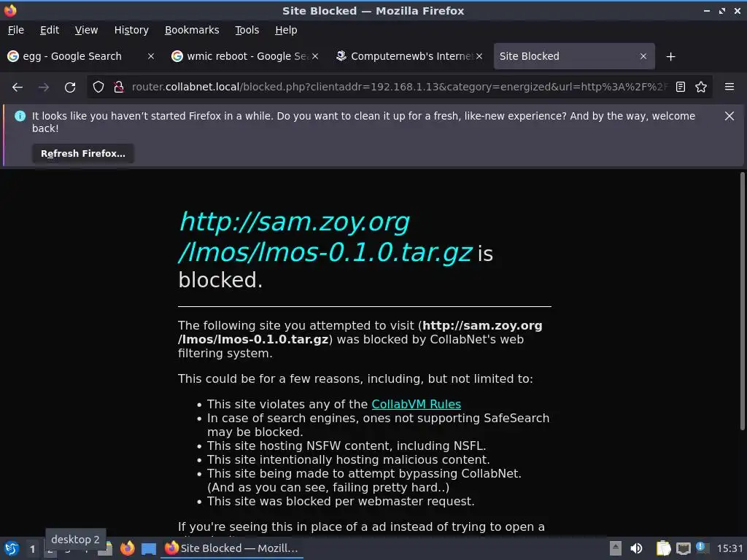Image resolution: width=747 pixels, height=560 pixels.
Task: Open the Tools menu
Action: [x=247, y=30]
